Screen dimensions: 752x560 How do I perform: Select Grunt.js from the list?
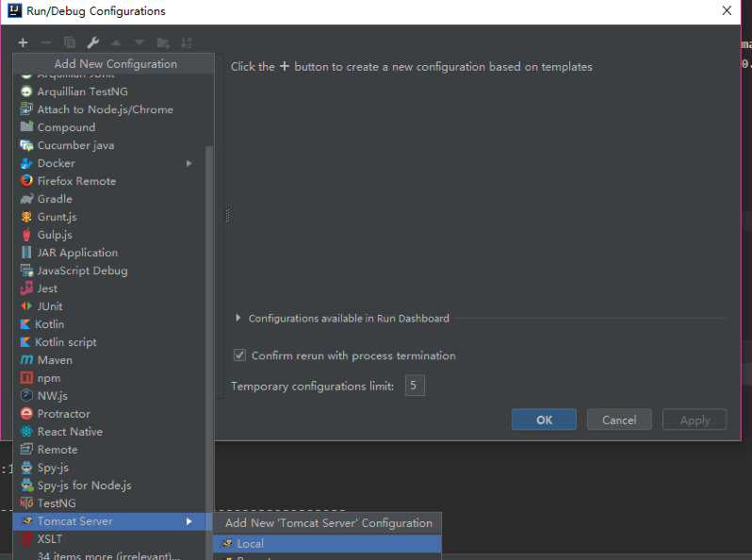[x=109, y=217]
